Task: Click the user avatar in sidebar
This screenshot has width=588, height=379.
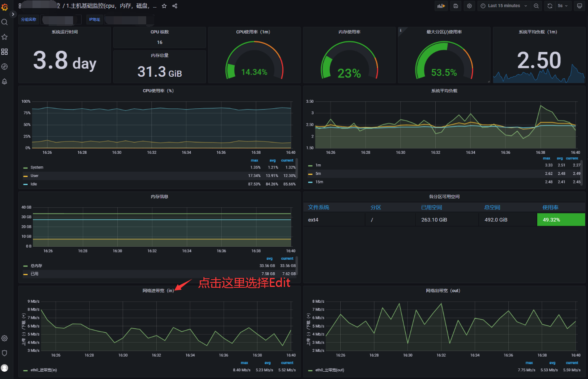Action: pyautogui.click(x=4, y=368)
